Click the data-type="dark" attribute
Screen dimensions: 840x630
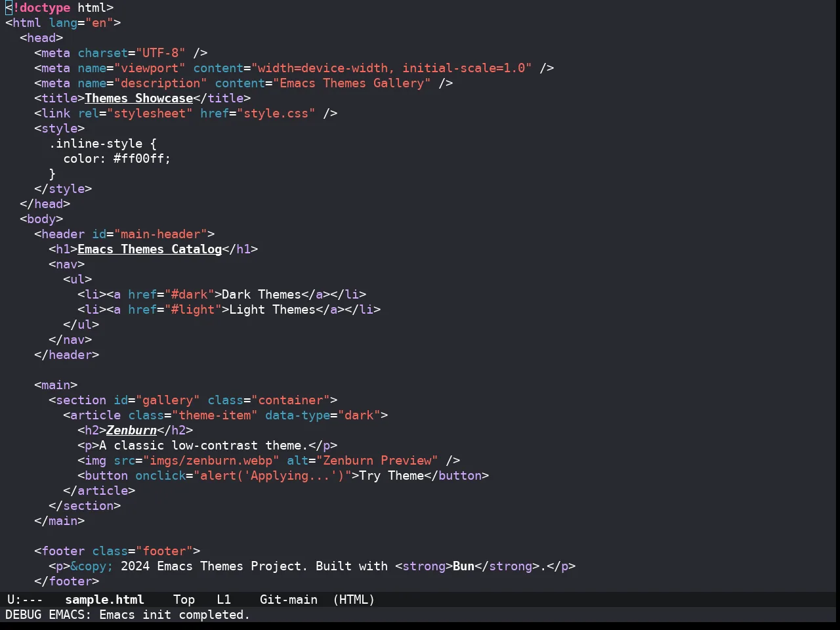click(x=323, y=415)
